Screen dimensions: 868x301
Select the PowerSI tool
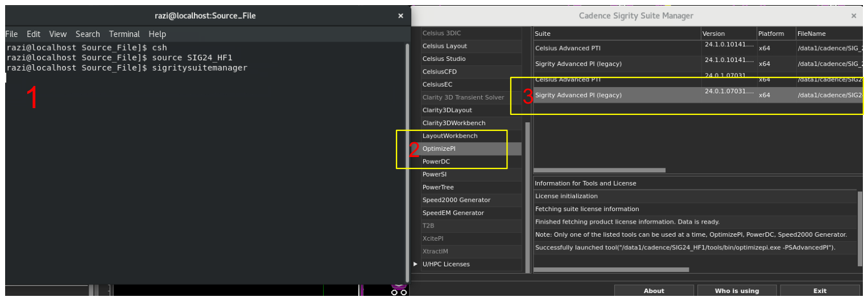point(471,174)
